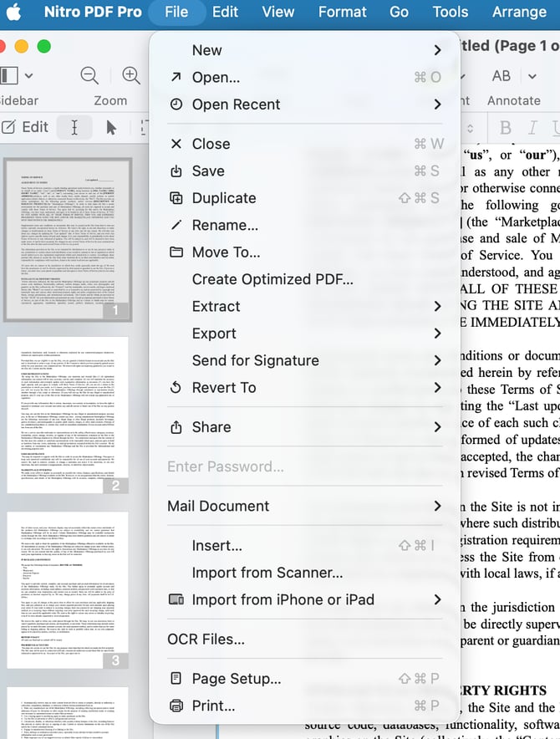The image size is (560, 739).
Task: Expand Send for Signature submenu
Action: coord(304,360)
